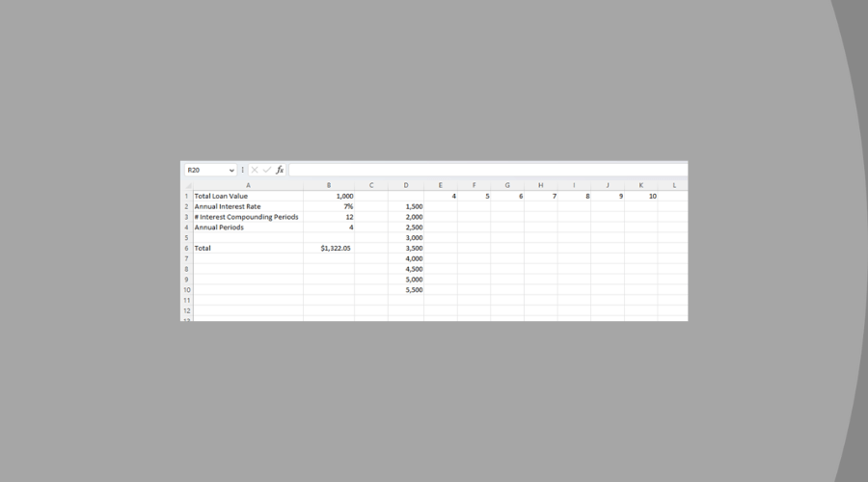Select row 4 header
This screenshot has height=482, width=868.
tap(187, 228)
